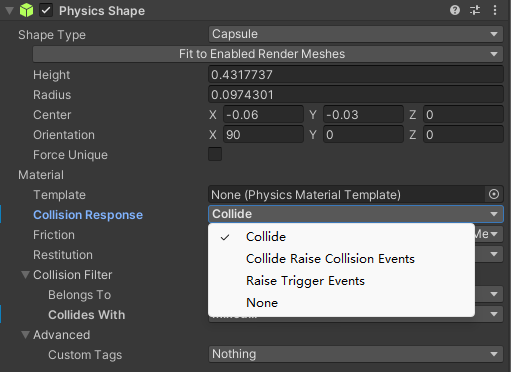Click the Radius value field

click(x=356, y=95)
